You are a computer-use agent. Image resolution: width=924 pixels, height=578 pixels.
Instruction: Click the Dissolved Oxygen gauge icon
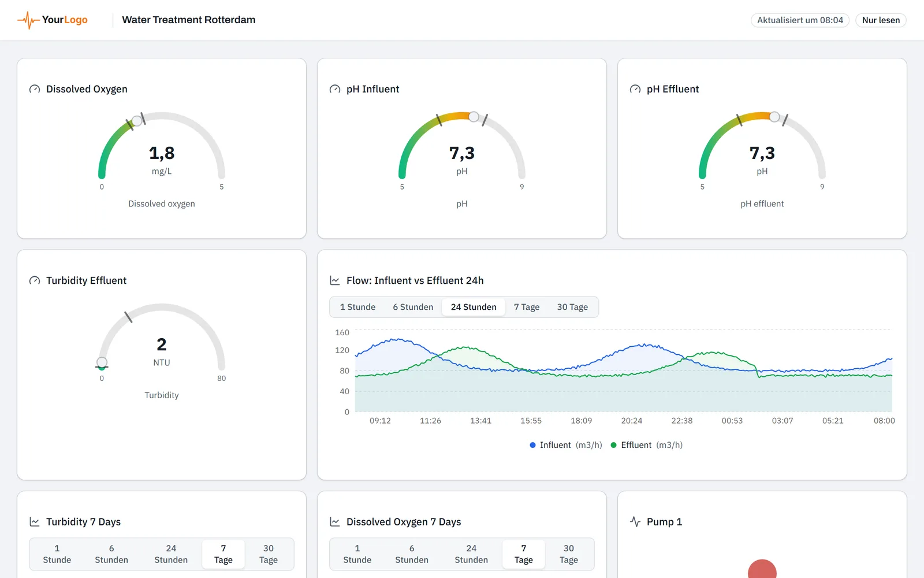[x=35, y=89]
